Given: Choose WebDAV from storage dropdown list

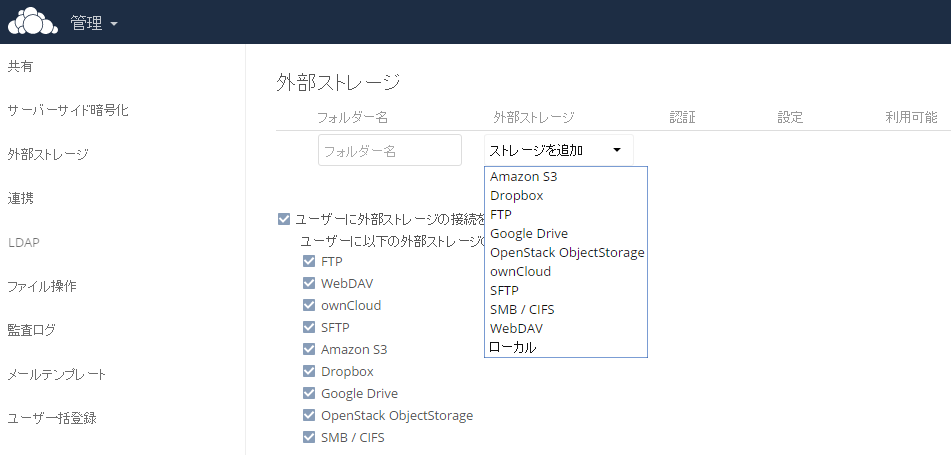Looking at the screenshot, I should pyautogui.click(x=566, y=328).
